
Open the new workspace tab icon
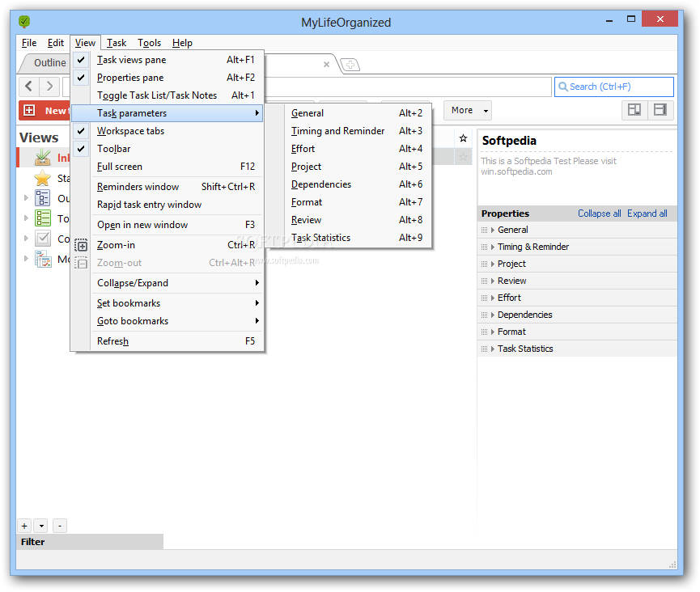tap(350, 65)
